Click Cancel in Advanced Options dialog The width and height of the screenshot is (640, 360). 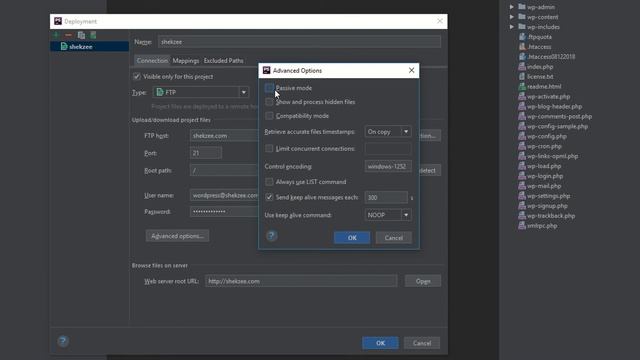pyautogui.click(x=393, y=238)
